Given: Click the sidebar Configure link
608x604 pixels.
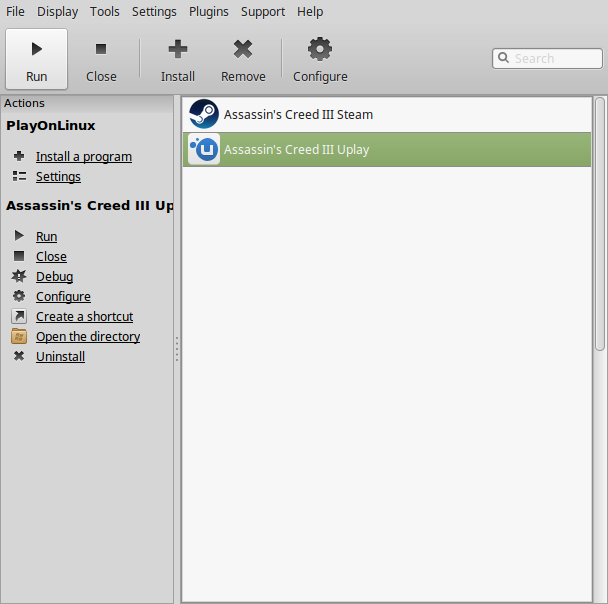Looking at the screenshot, I should pyautogui.click(x=63, y=297).
